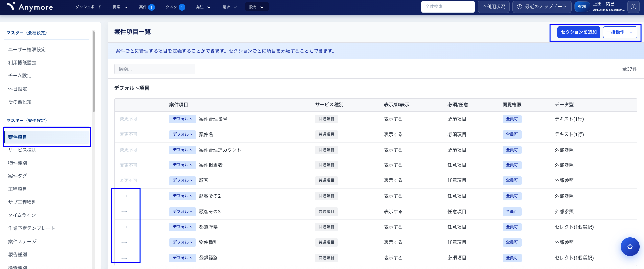
Task: Click the 必須/任意 column header
Action: tap(458, 105)
